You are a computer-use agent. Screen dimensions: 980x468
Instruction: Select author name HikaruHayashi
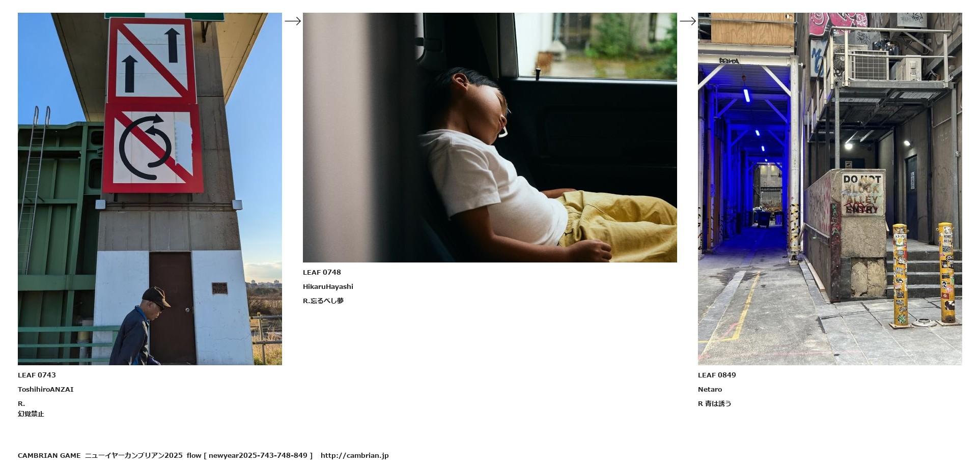point(328,286)
